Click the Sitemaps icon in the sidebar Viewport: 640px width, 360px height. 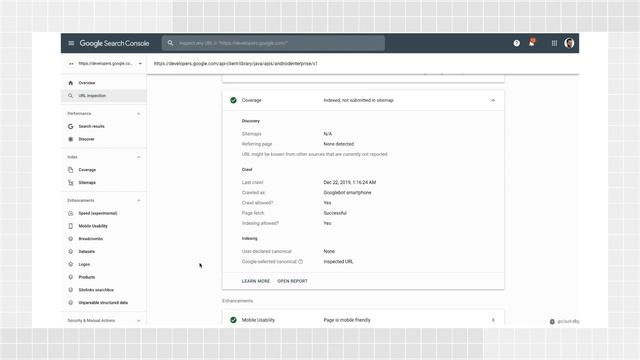pyautogui.click(x=71, y=182)
